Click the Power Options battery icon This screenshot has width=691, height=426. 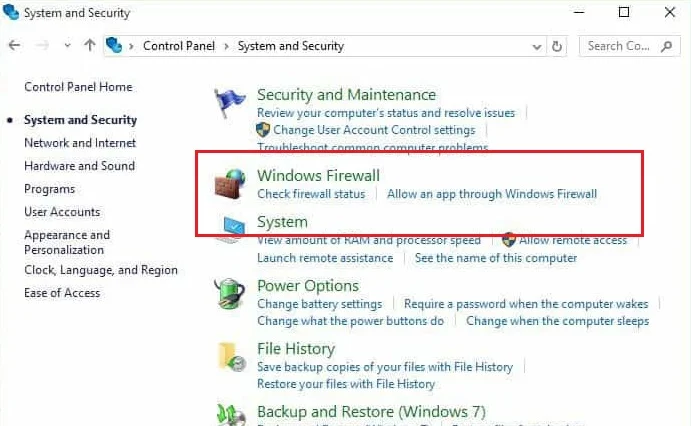tap(231, 294)
